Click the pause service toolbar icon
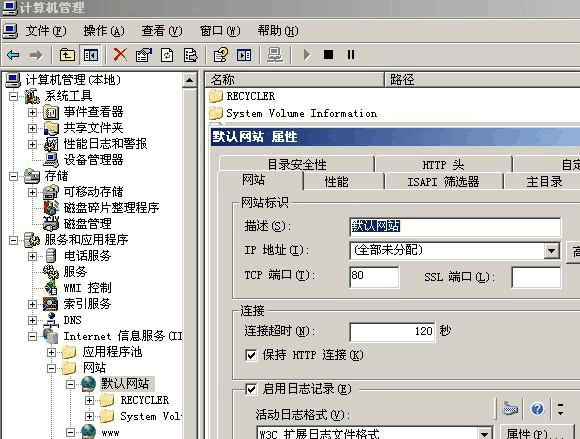Viewport: 580px width, 439px height. coord(351,55)
